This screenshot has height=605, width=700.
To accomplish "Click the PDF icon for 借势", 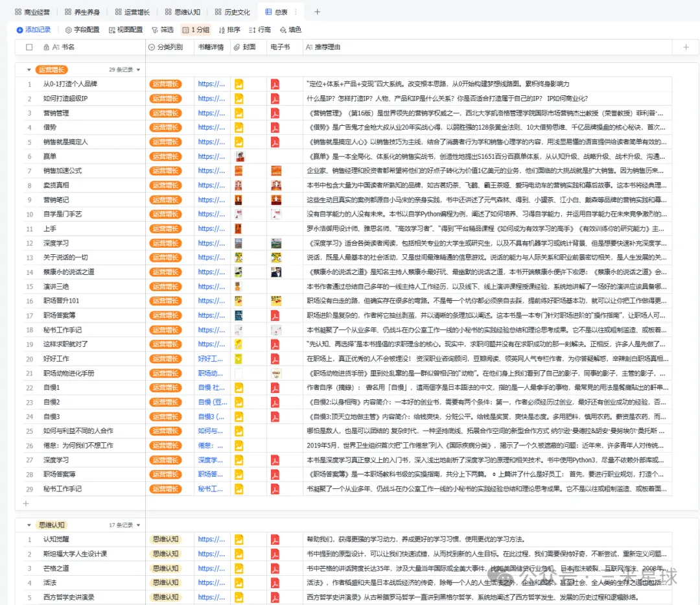I will (x=275, y=127).
